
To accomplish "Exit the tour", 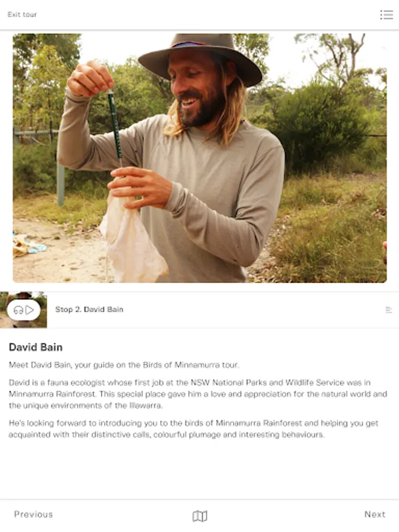I will coord(22,15).
